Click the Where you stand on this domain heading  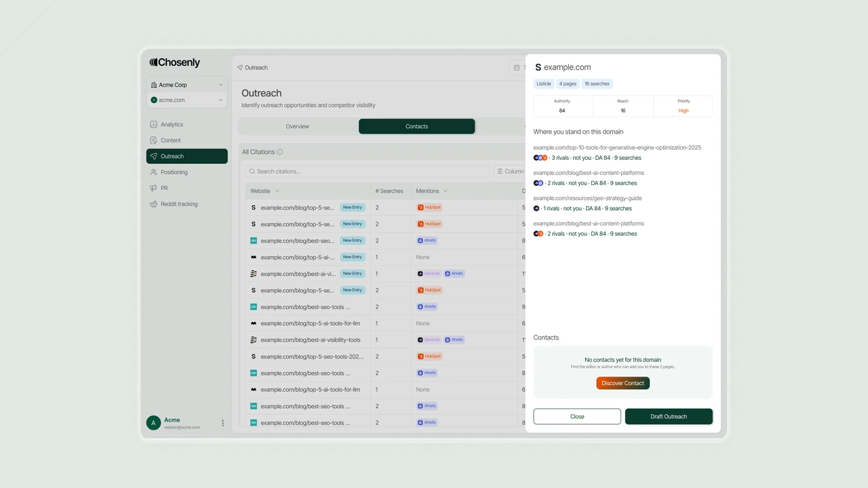coord(578,131)
